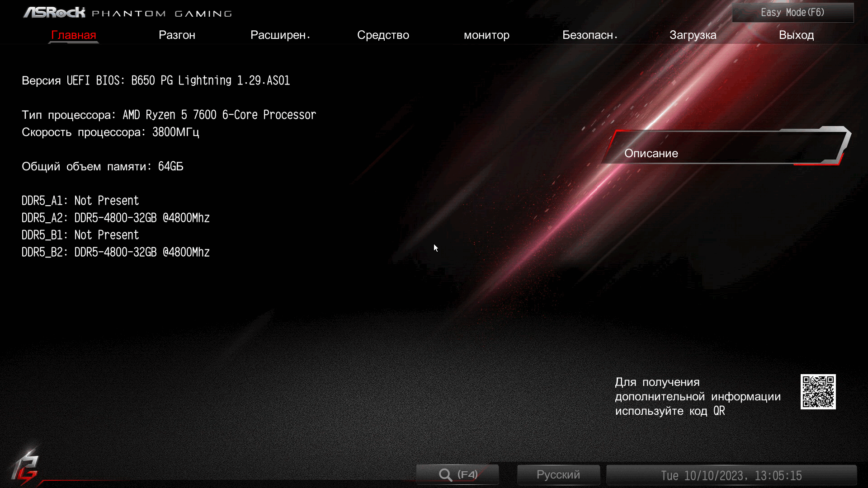Image resolution: width=868 pixels, height=488 pixels.
Task: Select the Общий объем памяти 64ГБ line
Action: coord(103,166)
